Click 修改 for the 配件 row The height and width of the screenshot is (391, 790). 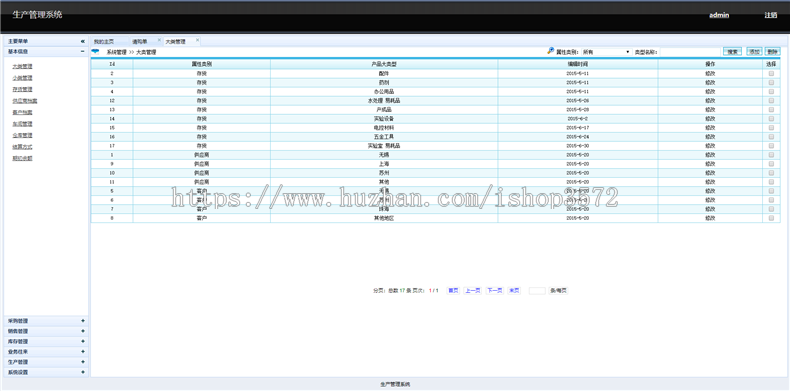coord(710,74)
